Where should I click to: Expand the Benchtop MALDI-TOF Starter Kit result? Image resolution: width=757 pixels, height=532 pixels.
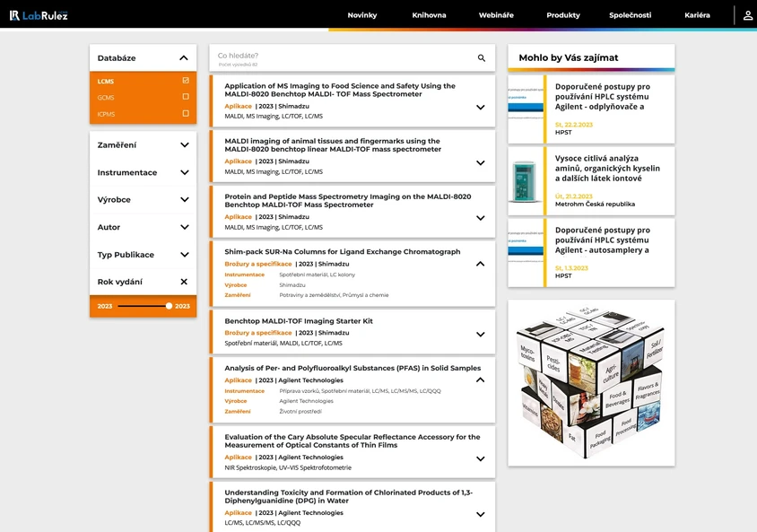(x=481, y=334)
